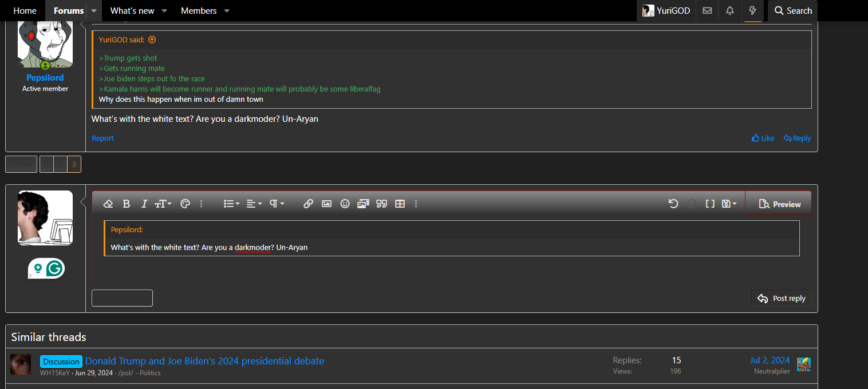Click the Post reply button
Screen dimensions: 868x389
781,298
